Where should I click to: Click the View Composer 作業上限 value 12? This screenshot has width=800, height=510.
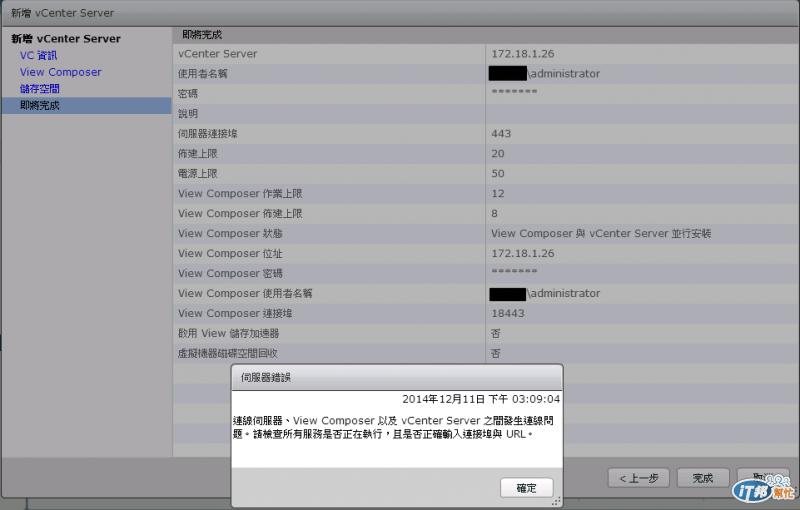pyautogui.click(x=498, y=193)
